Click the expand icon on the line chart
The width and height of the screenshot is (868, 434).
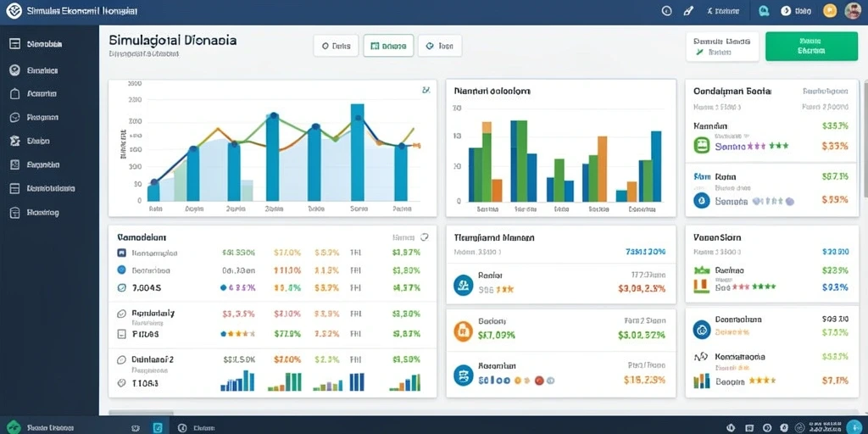tap(426, 89)
